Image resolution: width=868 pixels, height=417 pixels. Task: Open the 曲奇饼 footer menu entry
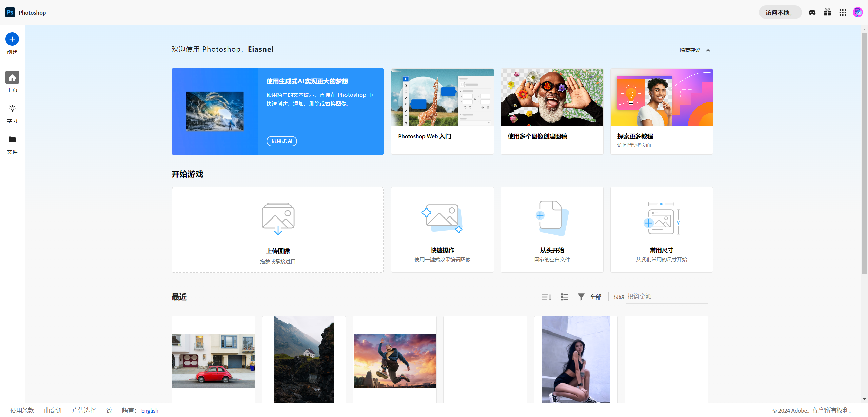pyautogui.click(x=53, y=410)
